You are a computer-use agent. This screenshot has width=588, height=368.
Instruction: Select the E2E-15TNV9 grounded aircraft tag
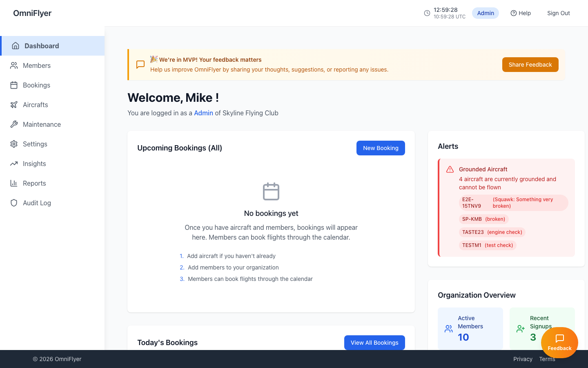tap(514, 203)
